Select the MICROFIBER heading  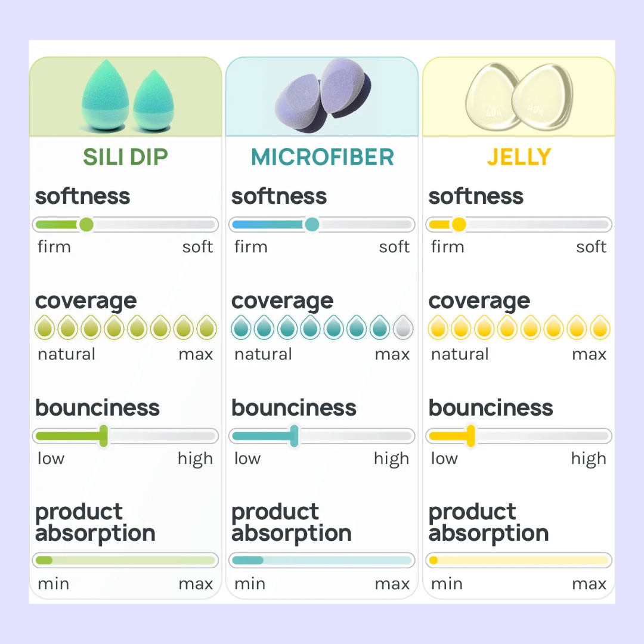click(323, 157)
